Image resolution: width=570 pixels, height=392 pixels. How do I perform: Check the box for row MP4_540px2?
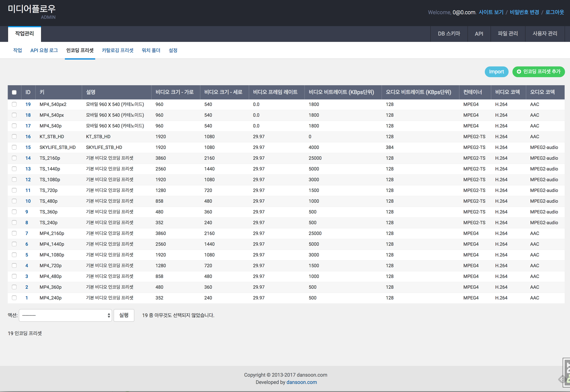(14, 104)
